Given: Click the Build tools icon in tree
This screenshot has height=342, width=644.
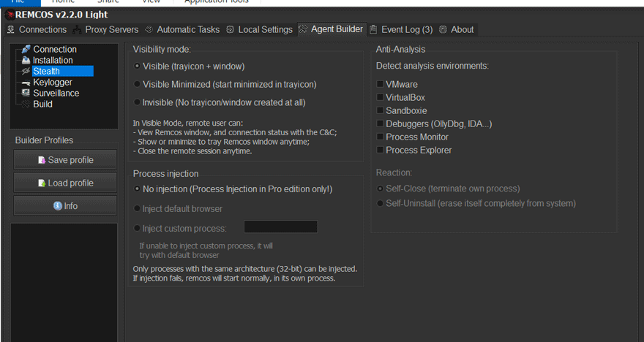Looking at the screenshot, I should click(x=26, y=104).
